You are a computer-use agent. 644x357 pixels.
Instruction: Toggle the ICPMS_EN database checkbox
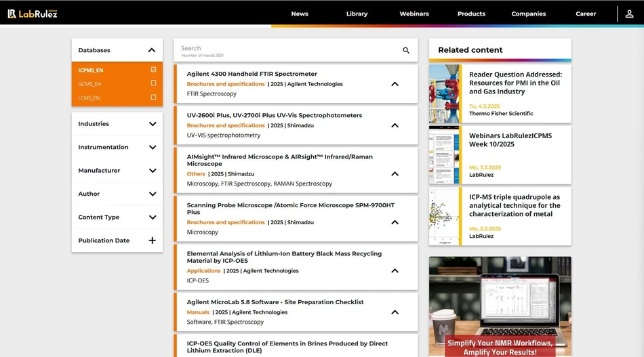pyautogui.click(x=153, y=70)
